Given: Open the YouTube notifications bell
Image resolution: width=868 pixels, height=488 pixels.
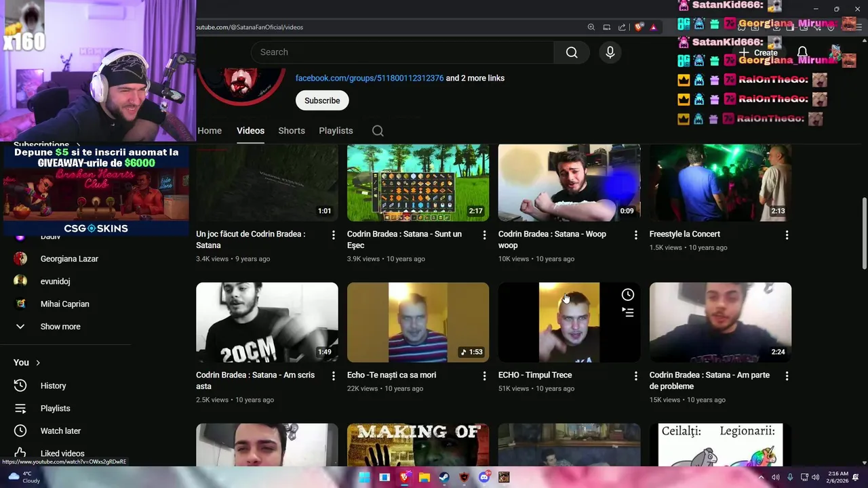Looking at the screenshot, I should click(x=802, y=52).
